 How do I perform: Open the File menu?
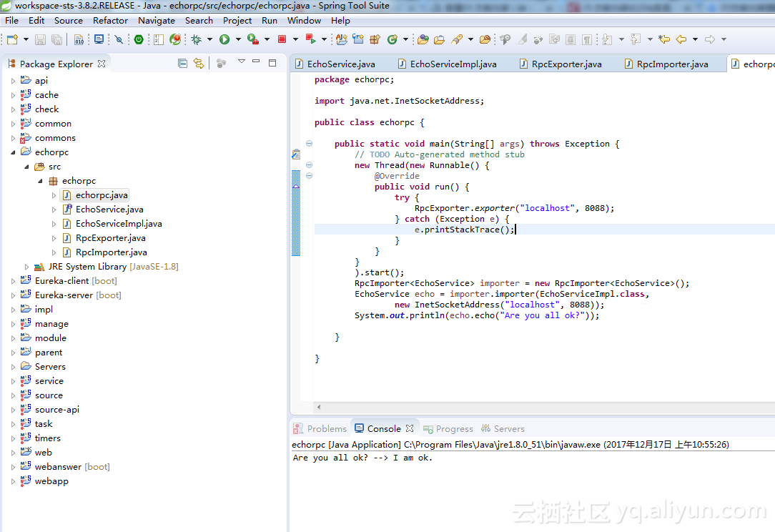coord(11,20)
